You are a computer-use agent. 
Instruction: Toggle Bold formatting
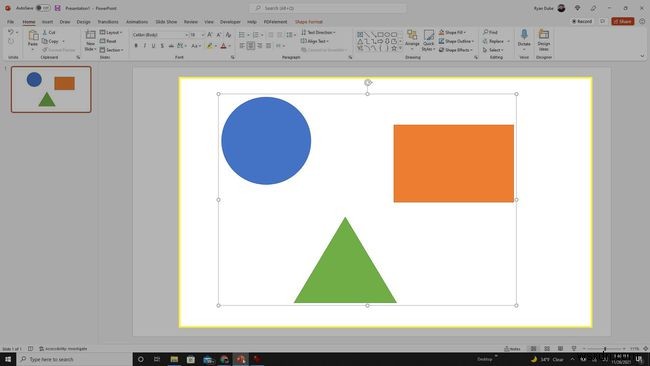click(x=136, y=46)
